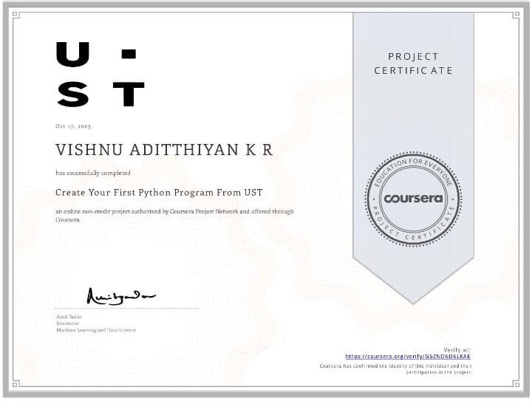
Task: Select the name VISHNU ADITTHIYAN K R
Action: point(164,150)
